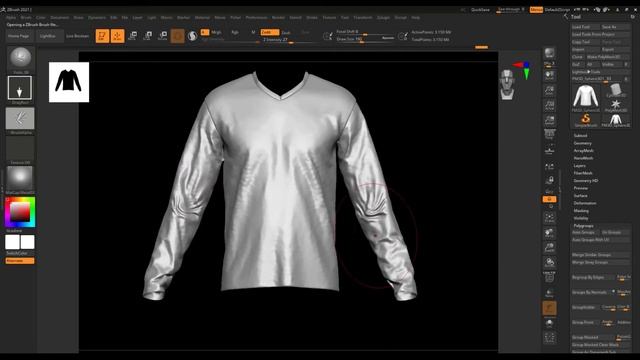Expand the Geometry subpalette
Viewport: 640px width, 360px height.
click(x=582, y=143)
